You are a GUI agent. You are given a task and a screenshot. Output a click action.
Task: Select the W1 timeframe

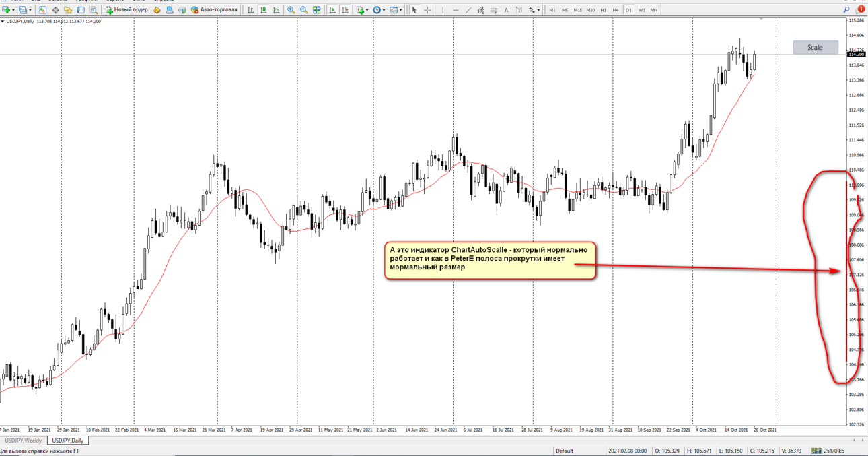(x=641, y=10)
